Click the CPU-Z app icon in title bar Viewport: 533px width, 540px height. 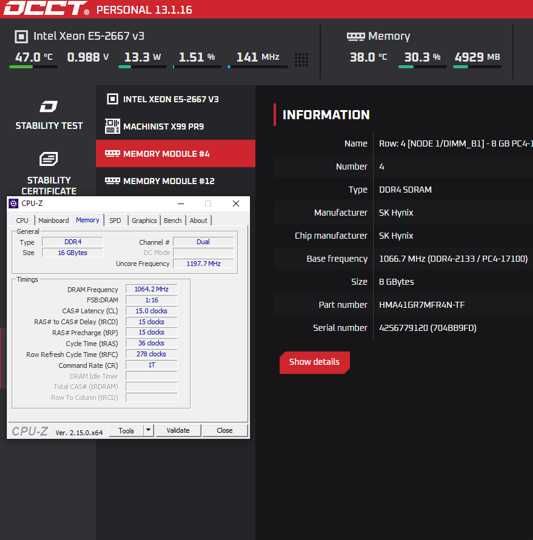14,204
